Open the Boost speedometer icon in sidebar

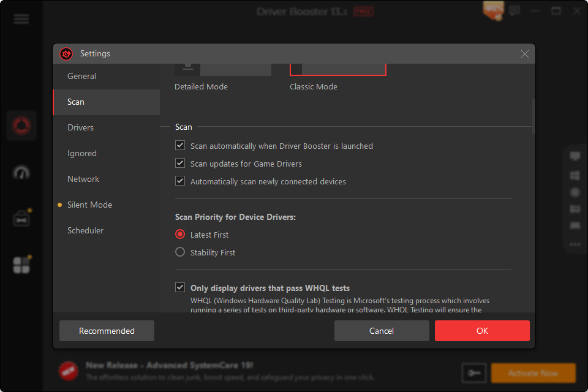point(21,173)
